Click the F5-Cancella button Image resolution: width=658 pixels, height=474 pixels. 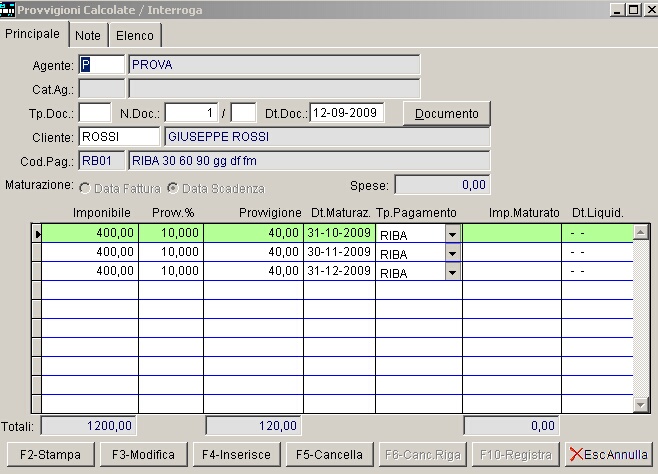[329, 455]
